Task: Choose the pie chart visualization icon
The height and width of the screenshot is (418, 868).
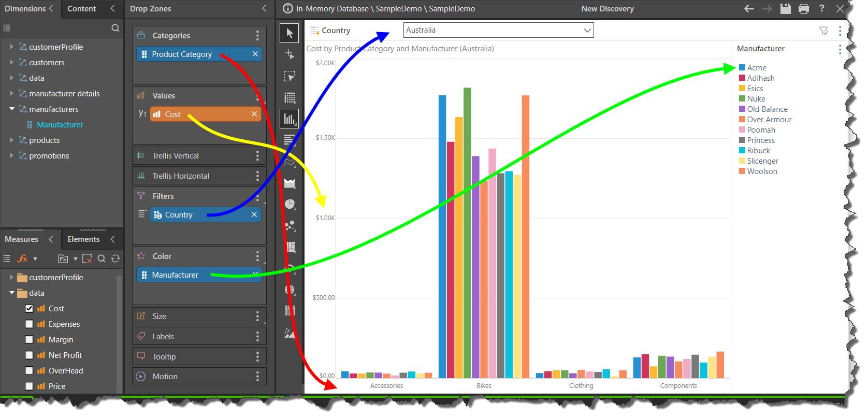Action: pyautogui.click(x=290, y=204)
